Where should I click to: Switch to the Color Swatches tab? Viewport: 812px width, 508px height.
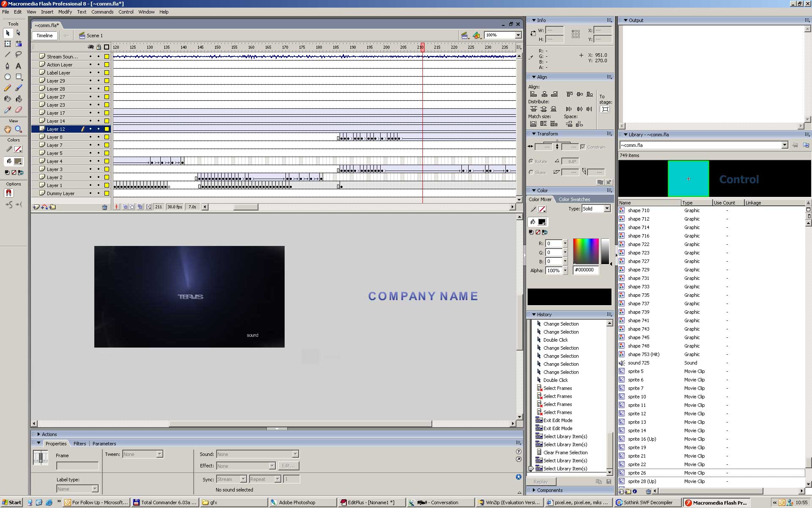click(x=574, y=199)
